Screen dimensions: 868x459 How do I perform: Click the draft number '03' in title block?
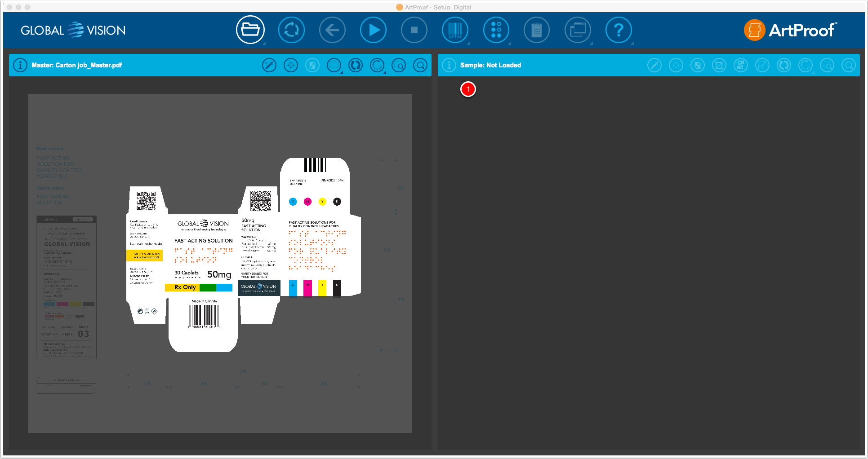click(84, 334)
